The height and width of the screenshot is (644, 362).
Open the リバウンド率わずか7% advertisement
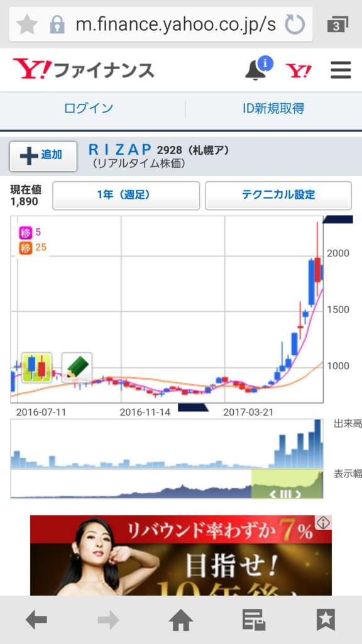tap(180, 555)
